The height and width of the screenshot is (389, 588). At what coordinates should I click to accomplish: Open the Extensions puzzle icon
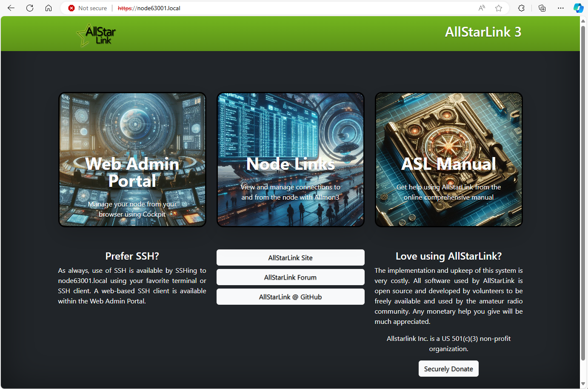(x=521, y=8)
